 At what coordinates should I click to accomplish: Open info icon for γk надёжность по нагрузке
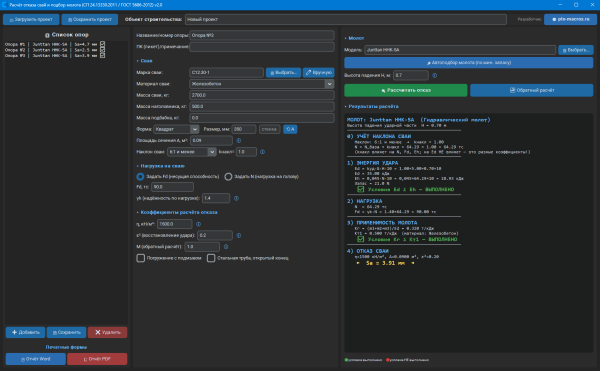tap(236, 198)
